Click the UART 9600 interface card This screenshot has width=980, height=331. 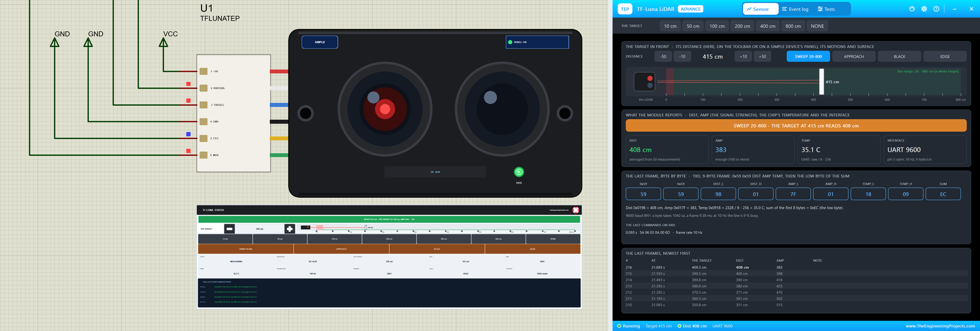click(925, 150)
